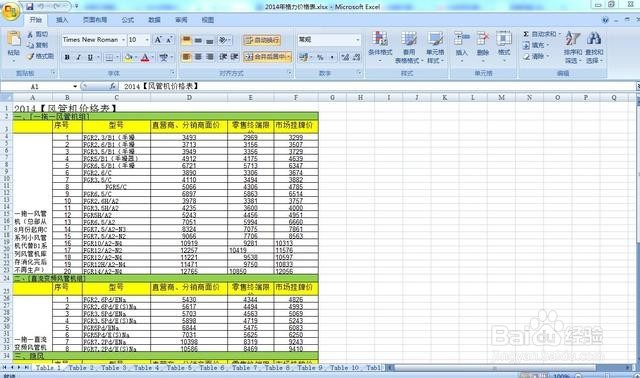Image resolution: width=640 pixels, height=378 pixels.
Task: Switch to the 视图 ribbon tab
Action: pyautogui.click(x=208, y=20)
